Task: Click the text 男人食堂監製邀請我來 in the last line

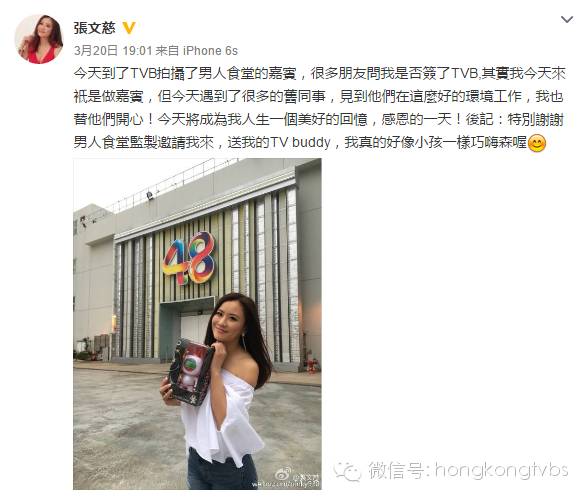Action: (x=144, y=142)
